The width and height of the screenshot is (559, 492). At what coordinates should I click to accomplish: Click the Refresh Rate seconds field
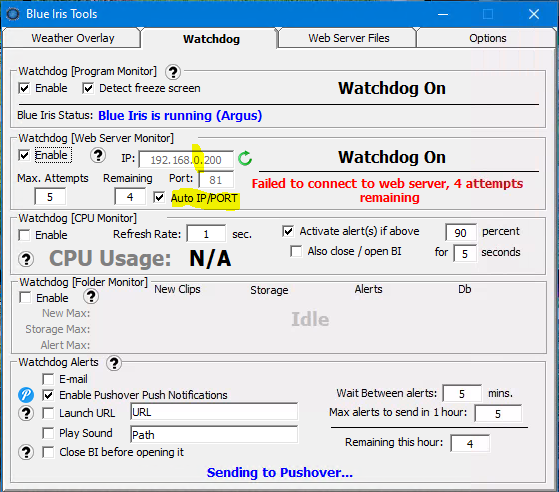tap(206, 234)
